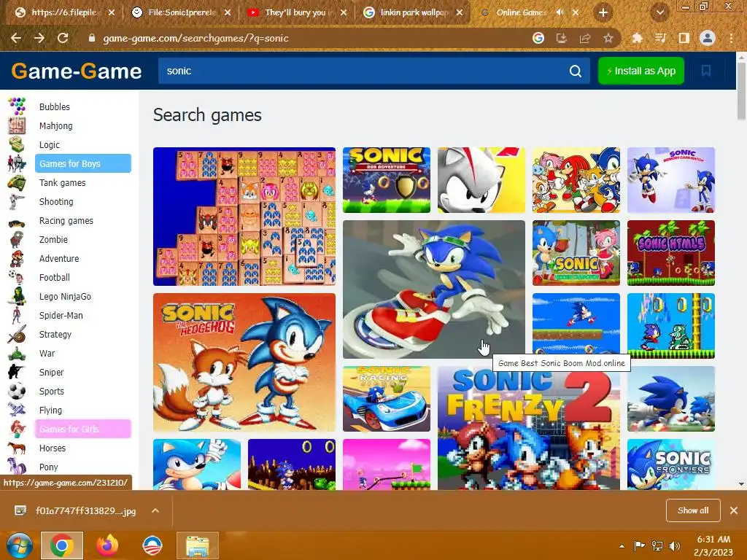Toggle the browser side panel icon

pos(684,38)
